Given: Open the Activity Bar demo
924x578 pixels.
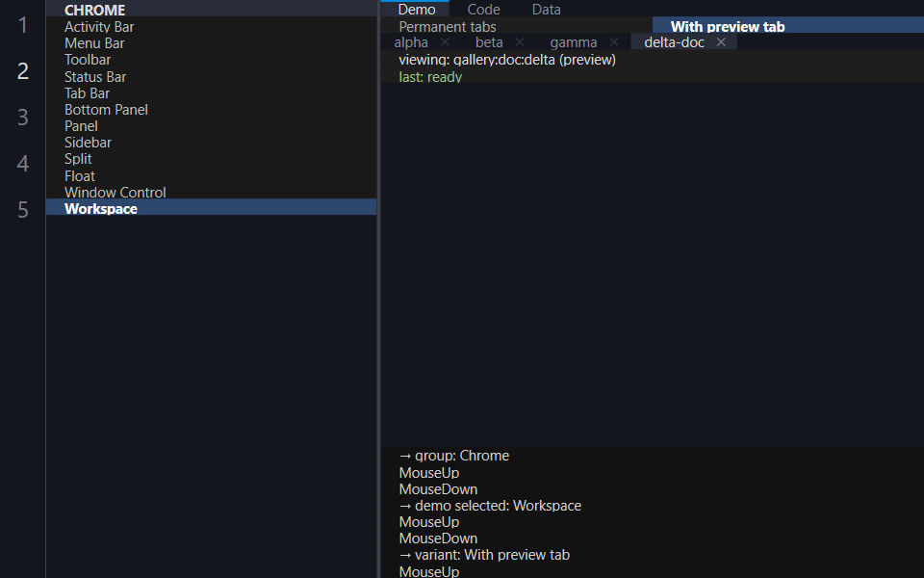Looking at the screenshot, I should [x=211, y=27].
